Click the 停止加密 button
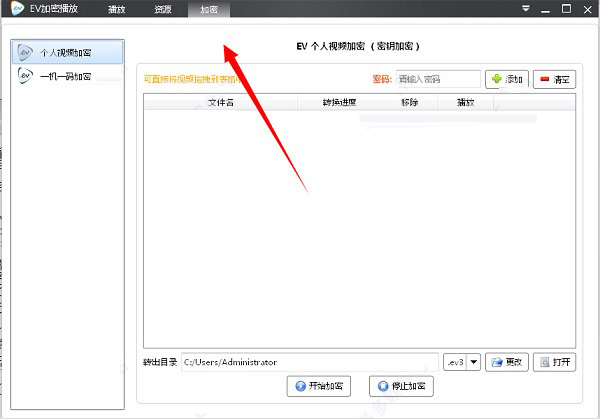 [401, 386]
